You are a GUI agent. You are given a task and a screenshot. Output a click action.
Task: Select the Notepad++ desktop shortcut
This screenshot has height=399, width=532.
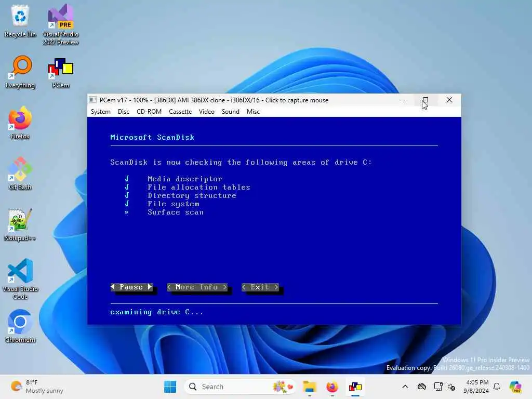tap(20, 224)
